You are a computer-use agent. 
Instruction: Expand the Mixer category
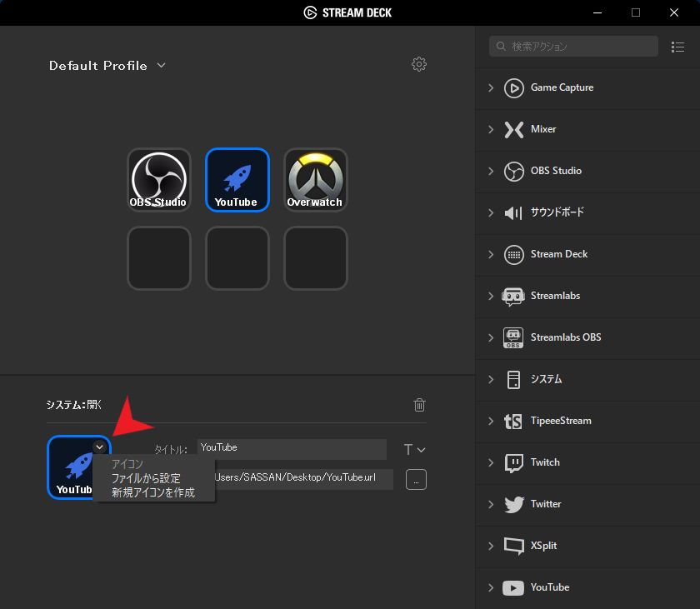click(491, 130)
